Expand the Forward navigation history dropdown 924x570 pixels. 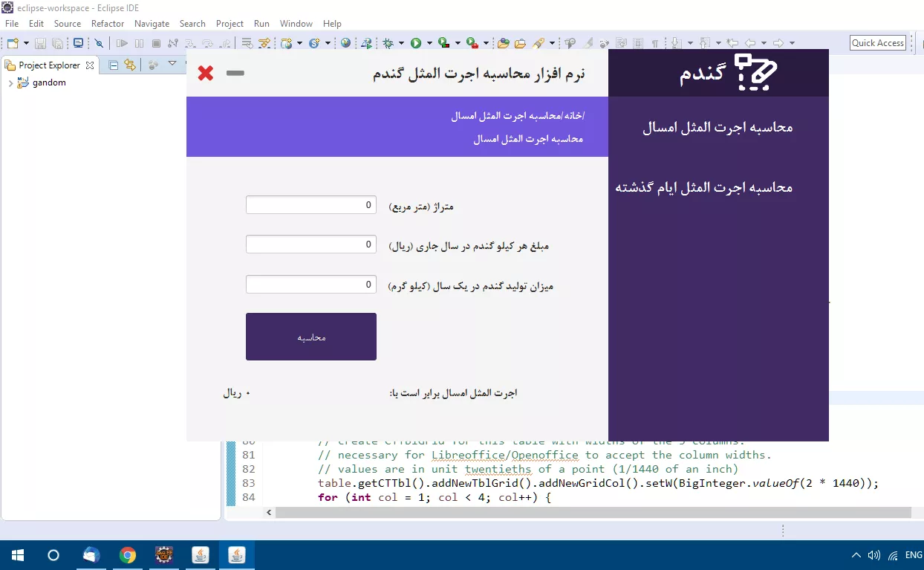pos(792,43)
